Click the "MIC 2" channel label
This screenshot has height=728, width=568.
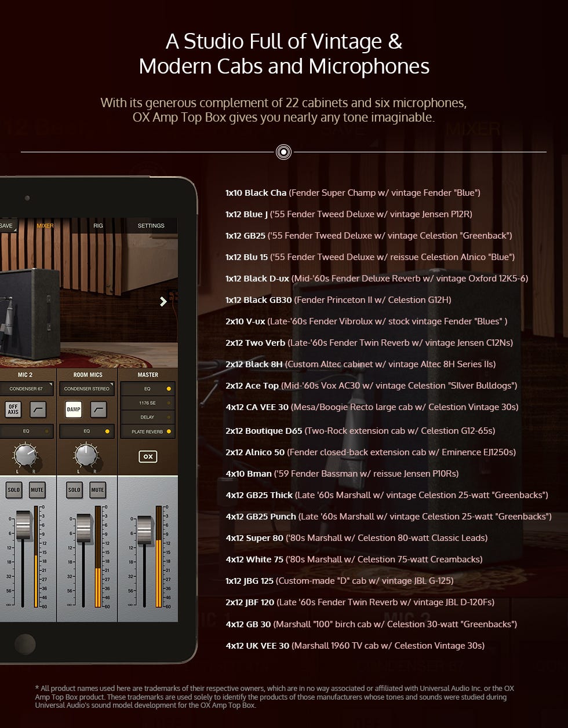click(25, 375)
